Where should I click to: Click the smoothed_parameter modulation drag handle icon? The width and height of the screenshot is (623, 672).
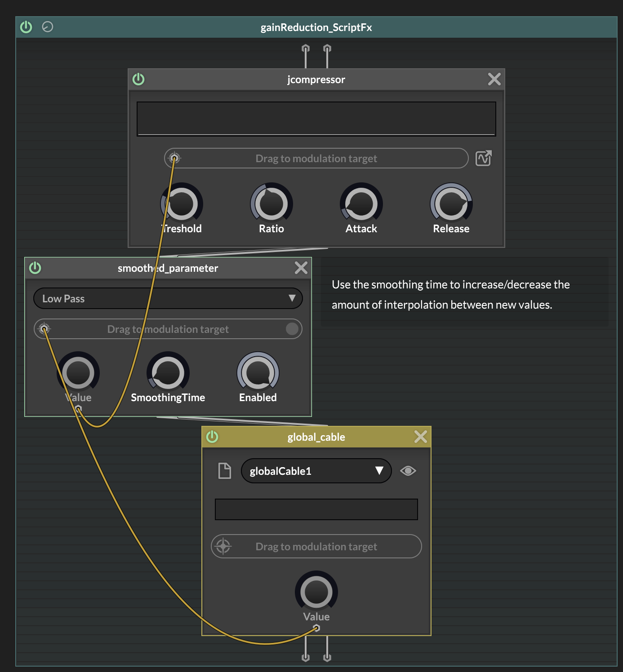point(44,329)
